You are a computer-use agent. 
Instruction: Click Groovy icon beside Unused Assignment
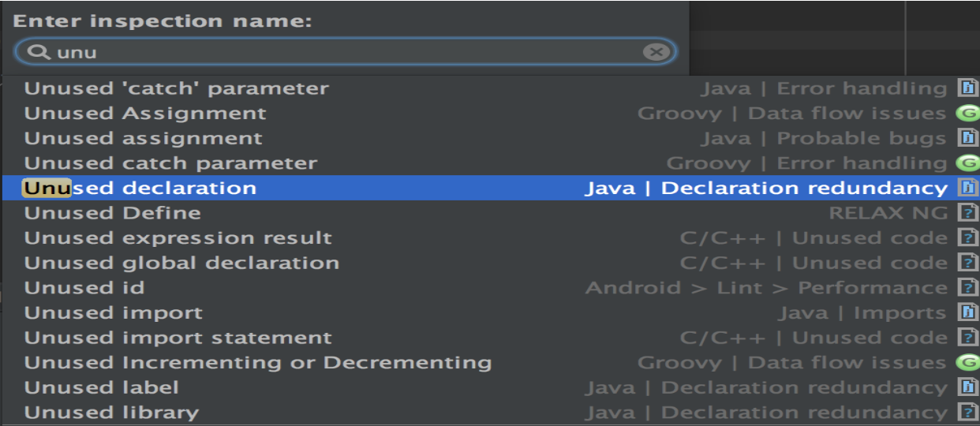tap(967, 114)
